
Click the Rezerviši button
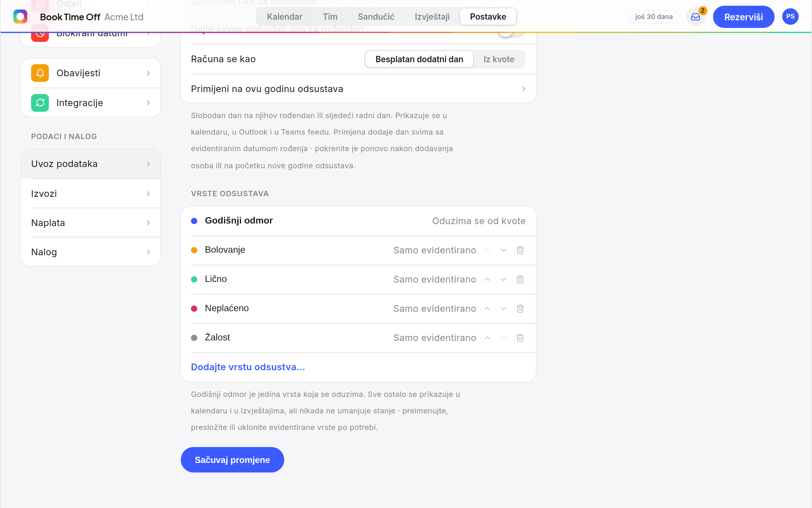point(743,17)
